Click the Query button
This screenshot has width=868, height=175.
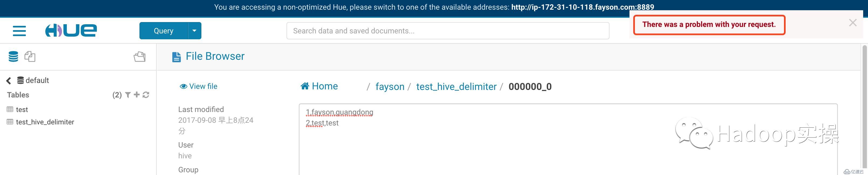pyautogui.click(x=163, y=31)
